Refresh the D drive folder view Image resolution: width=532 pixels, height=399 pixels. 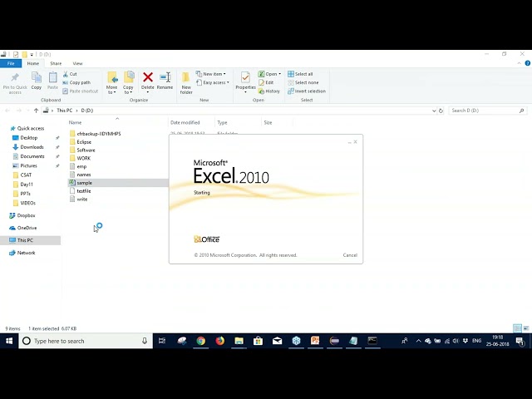(x=441, y=111)
